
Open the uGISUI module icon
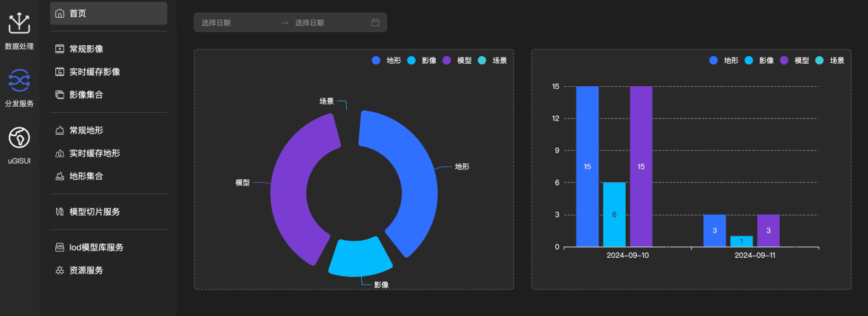point(19,137)
